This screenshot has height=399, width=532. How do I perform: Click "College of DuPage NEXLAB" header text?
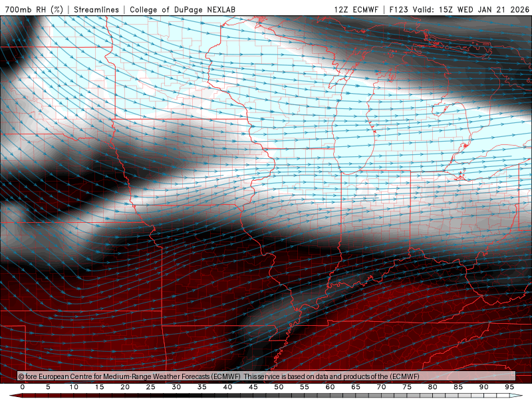pos(182,9)
